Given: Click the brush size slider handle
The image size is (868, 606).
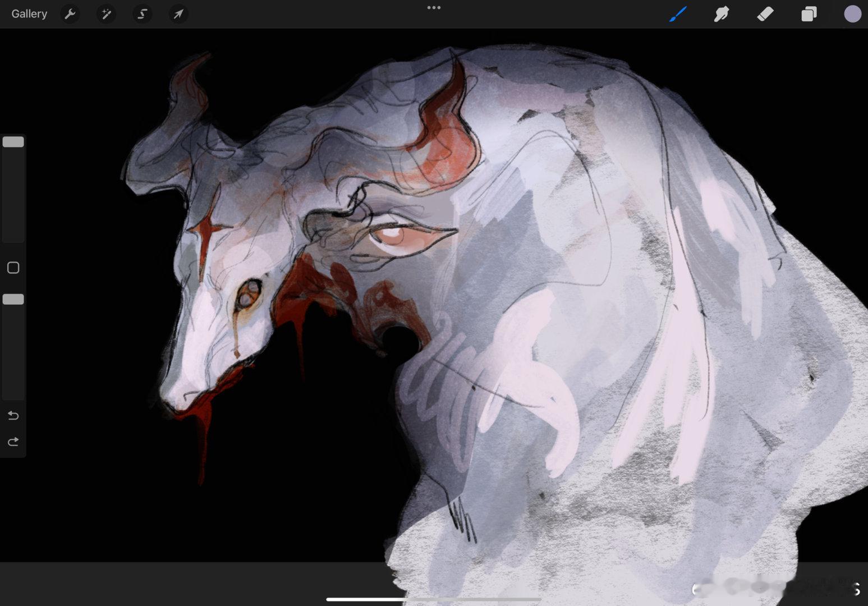Looking at the screenshot, I should point(13,142).
